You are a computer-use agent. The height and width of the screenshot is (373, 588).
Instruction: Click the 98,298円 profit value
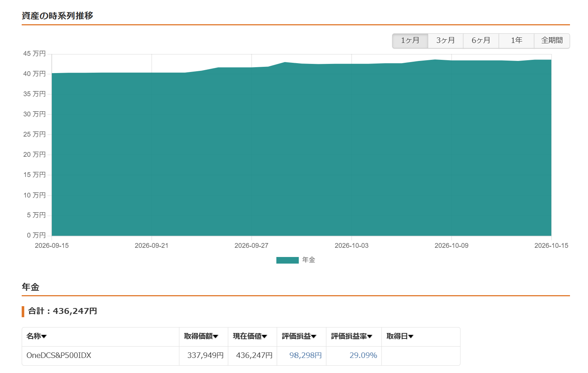click(305, 355)
